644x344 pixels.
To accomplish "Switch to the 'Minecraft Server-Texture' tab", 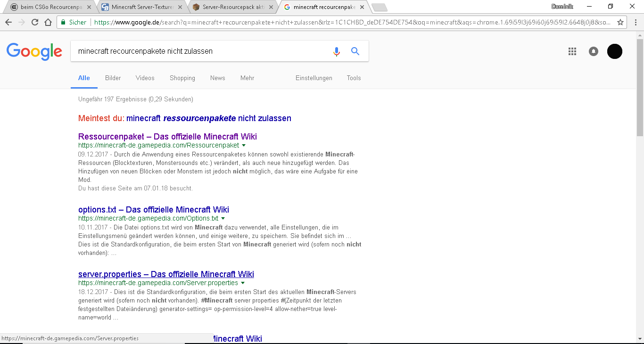I will pyautogui.click(x=141, y=7).
